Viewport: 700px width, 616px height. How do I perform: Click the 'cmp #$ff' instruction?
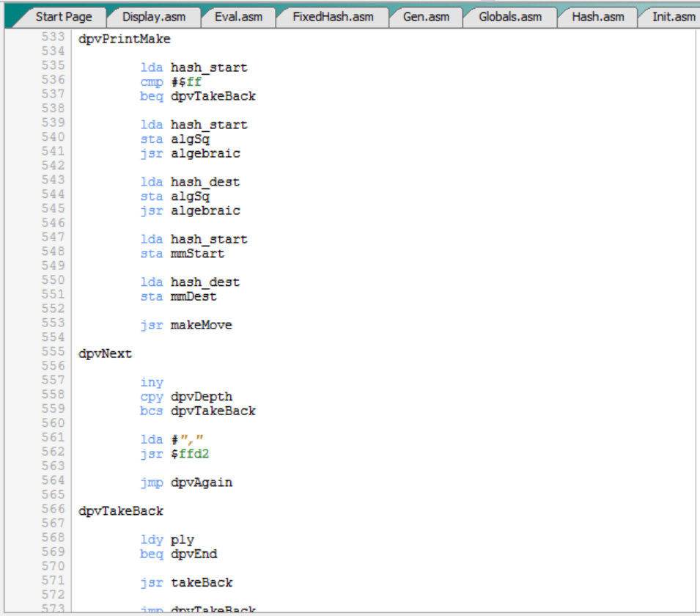point(170,82)
